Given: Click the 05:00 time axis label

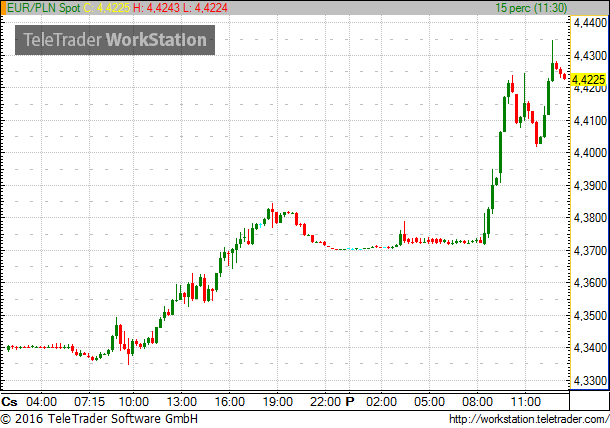Looking at the screenshot, I should pyautogui.click(x=429, y=402).
